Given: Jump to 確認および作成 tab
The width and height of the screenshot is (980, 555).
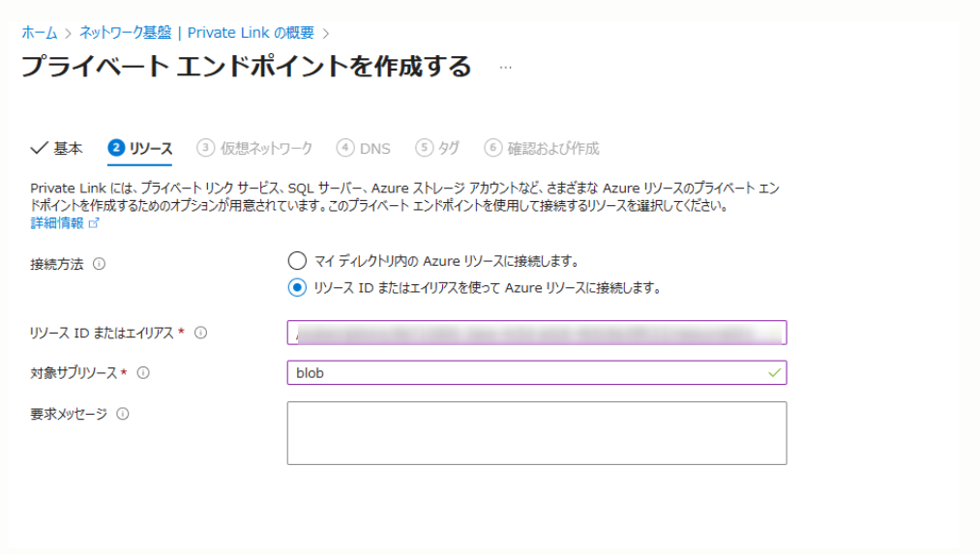Looking at the screenshot, I should pyautogui.click(x=543, y=148).
